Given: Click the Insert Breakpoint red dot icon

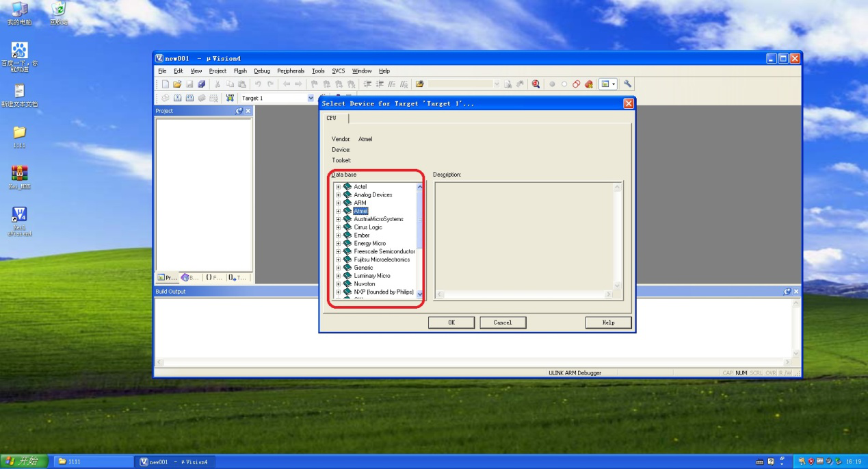Looking at the screenshot, I should pos(552,84).
